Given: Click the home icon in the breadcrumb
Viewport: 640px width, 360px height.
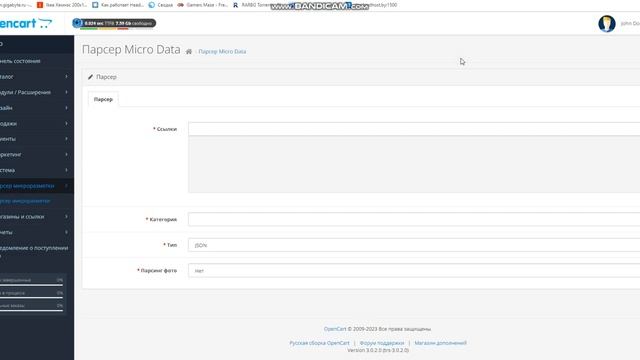Looking at the screenshot, I should click(x=189, y=51).
